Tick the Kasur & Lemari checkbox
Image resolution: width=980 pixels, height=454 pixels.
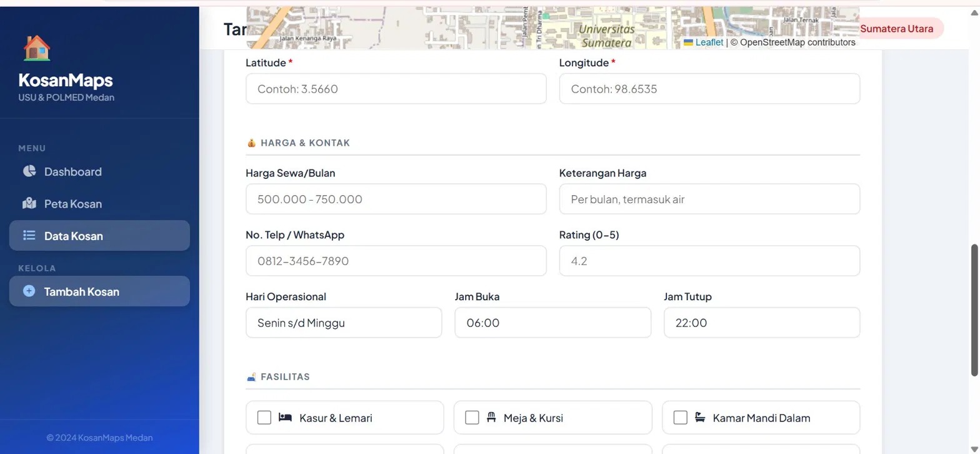pos(264,417)
